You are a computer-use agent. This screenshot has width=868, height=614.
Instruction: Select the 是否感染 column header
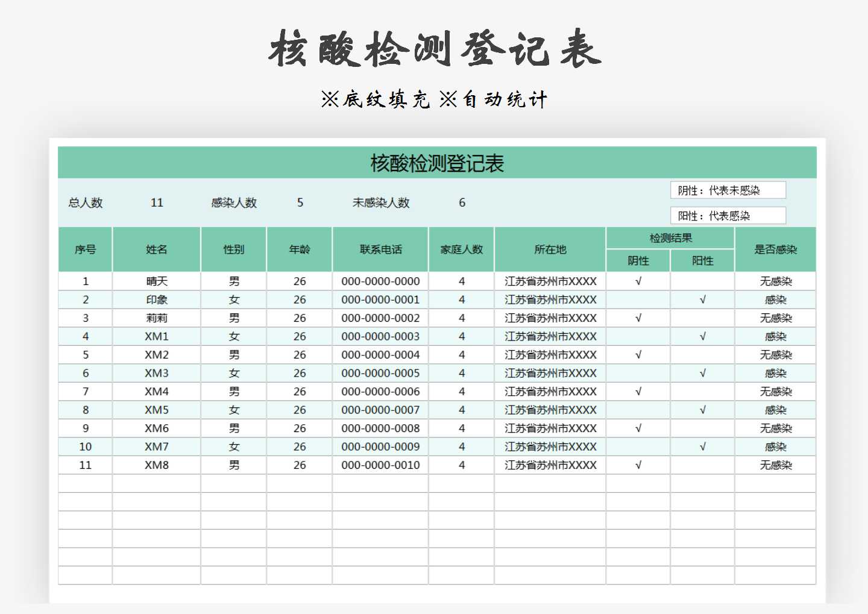tap(776, 249)
